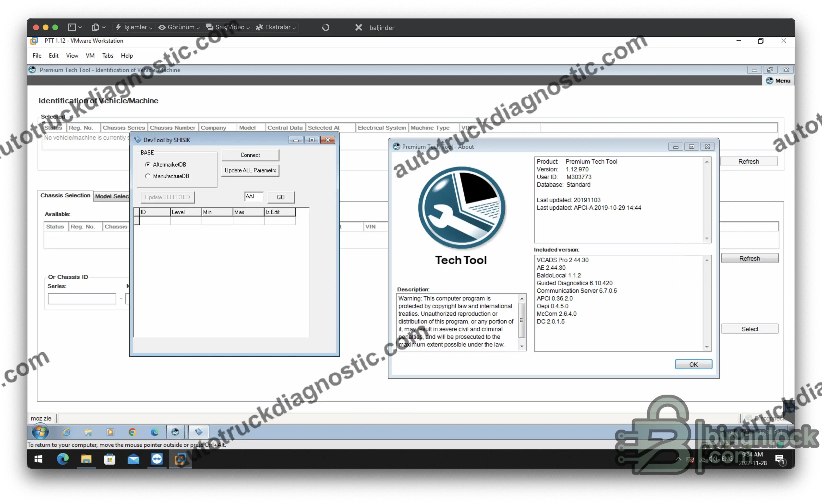The height and width of the screenshot is (504, 822).
Task: Open the Tech Tool Menu button
Action: point(778,81)
